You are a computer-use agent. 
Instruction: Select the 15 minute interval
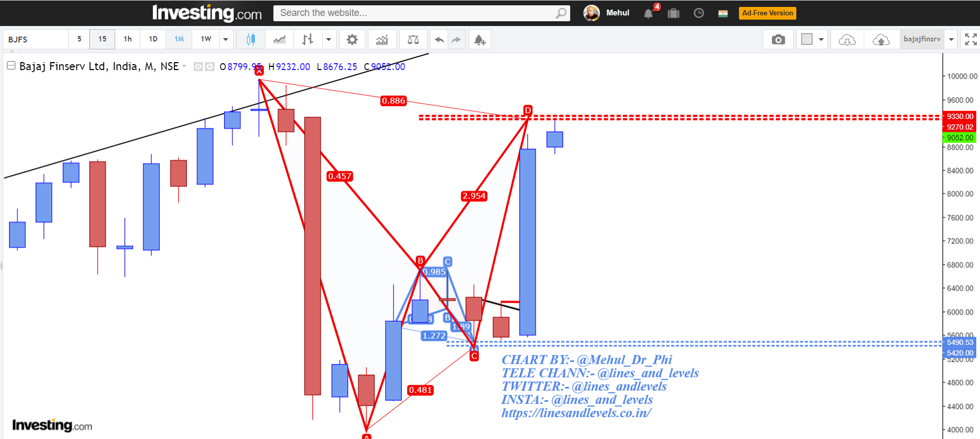click(102, 39)
